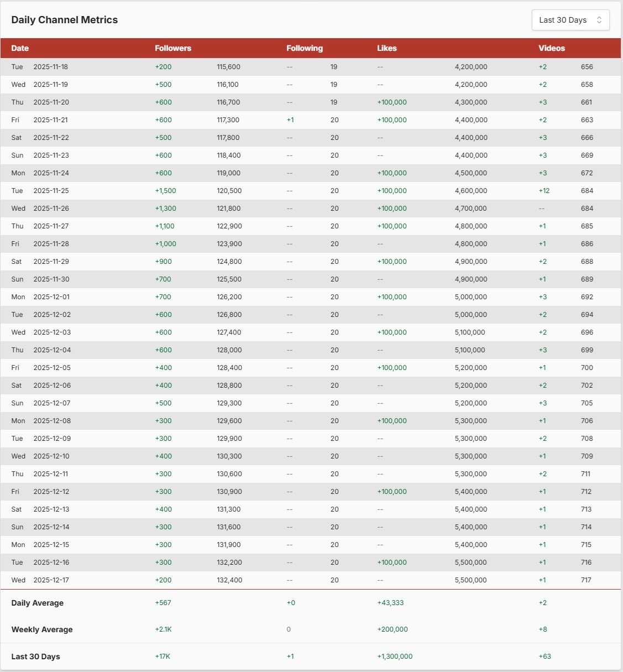The image size is (623, 672).
Task: Click the Weekly Average row label
Action: [41, 629]
